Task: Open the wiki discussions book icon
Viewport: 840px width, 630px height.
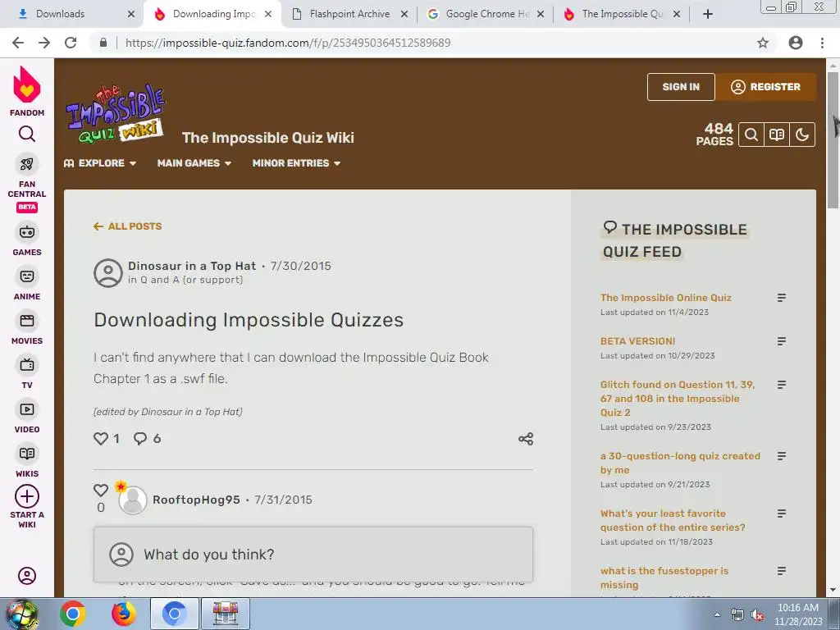Action: click(x=777, y=135)
